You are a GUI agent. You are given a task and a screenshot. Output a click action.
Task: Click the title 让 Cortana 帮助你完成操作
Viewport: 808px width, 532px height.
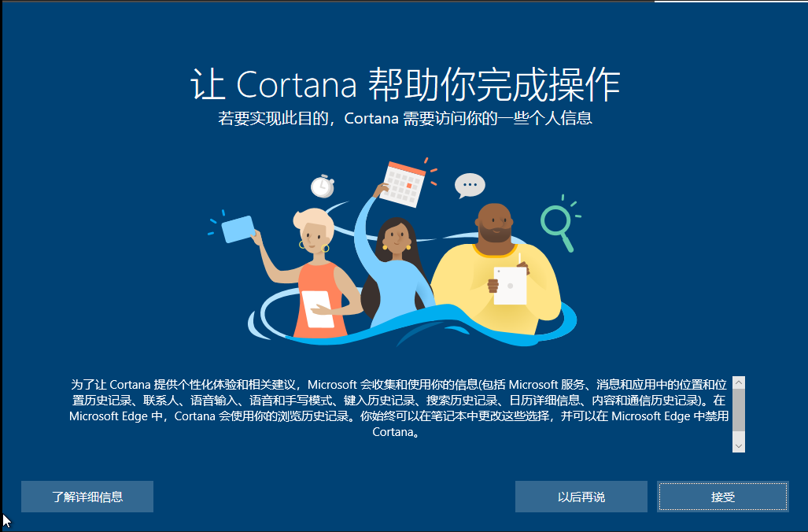coord(405,84)
